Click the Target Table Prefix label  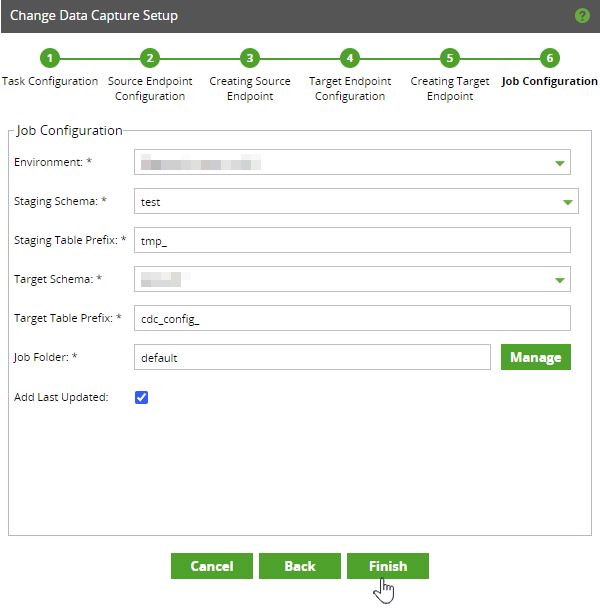[67, 318]
